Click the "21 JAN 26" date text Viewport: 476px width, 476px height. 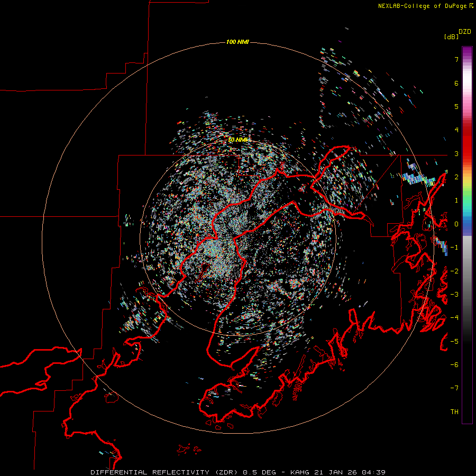(x=335, y=472)
